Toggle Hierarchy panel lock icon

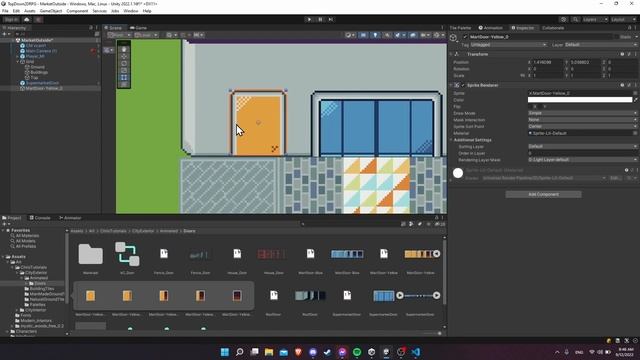91,28
